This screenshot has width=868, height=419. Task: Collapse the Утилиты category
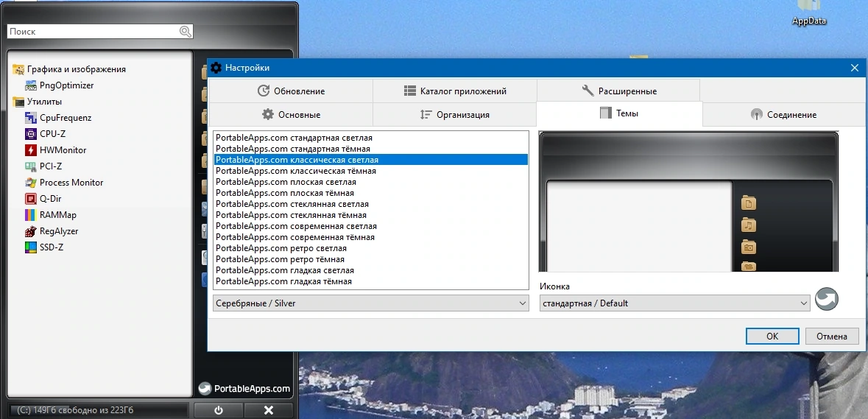coord(37,102)
